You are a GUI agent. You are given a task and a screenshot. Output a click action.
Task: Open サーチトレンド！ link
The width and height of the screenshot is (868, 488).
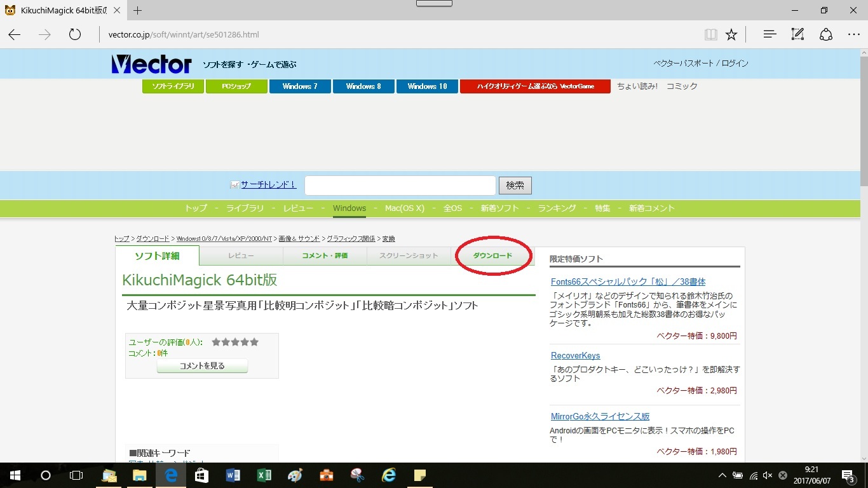[x=268, y=185]
